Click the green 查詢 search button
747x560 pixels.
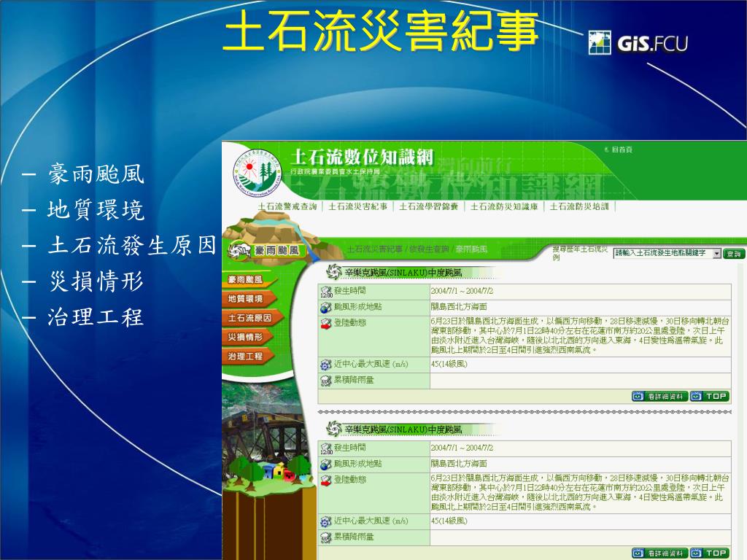734,254
